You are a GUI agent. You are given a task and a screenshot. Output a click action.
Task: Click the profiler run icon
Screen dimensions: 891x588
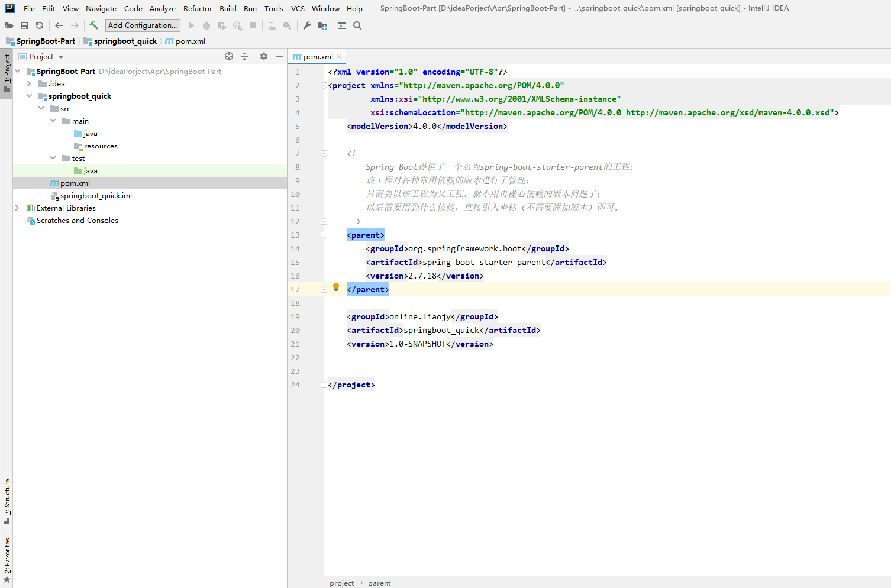(x=237, y=25)
